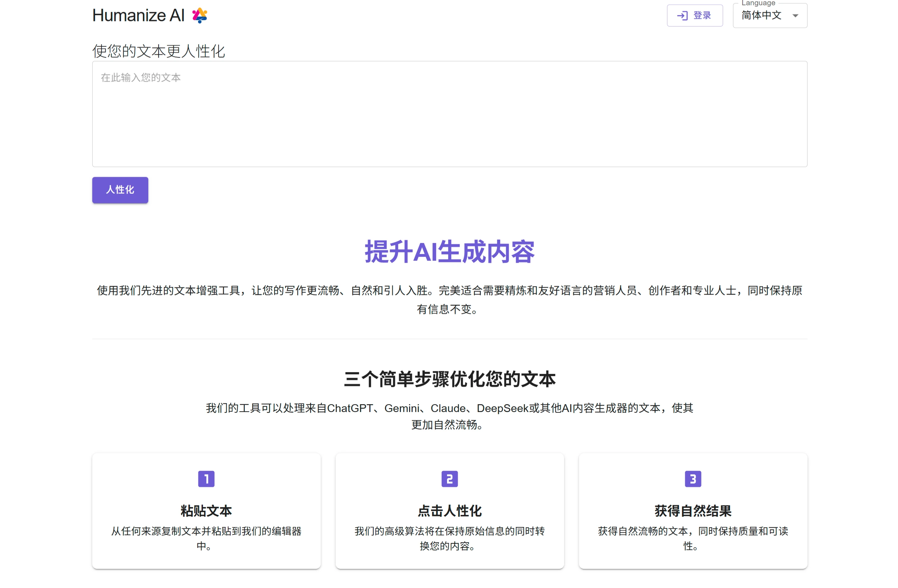Expand the Language combo box

(x=769, y=16)
